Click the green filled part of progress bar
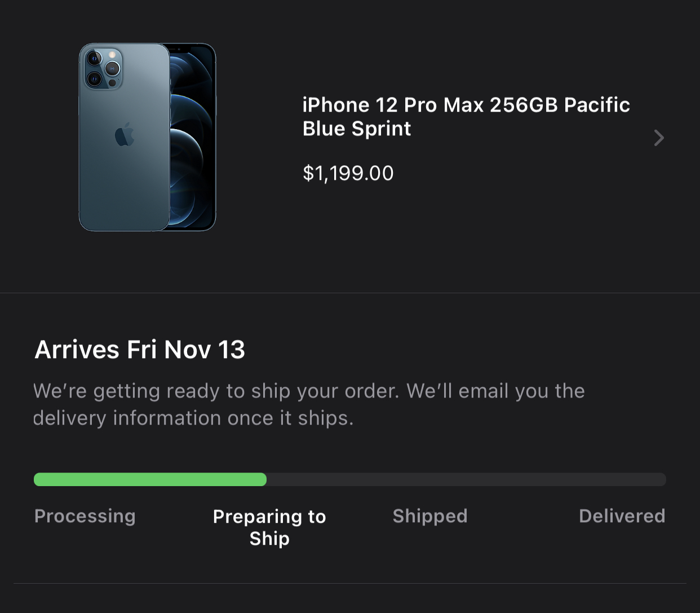700x613 pixels. tap(150, 479)
